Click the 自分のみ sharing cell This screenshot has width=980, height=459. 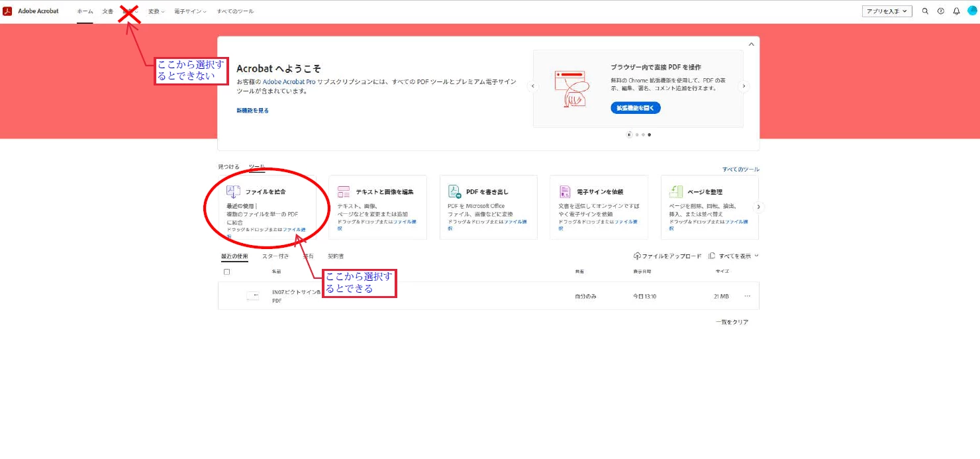tap(585, 296)
